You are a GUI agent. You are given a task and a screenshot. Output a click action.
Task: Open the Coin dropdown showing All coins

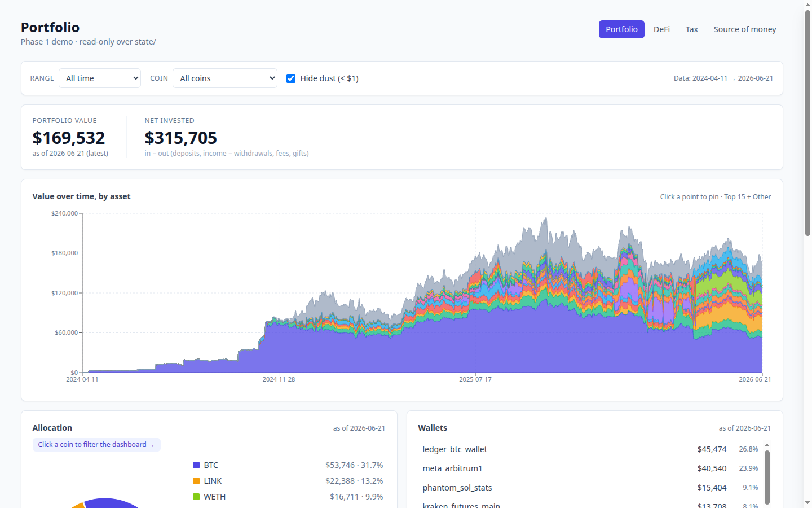click(225, 78)
